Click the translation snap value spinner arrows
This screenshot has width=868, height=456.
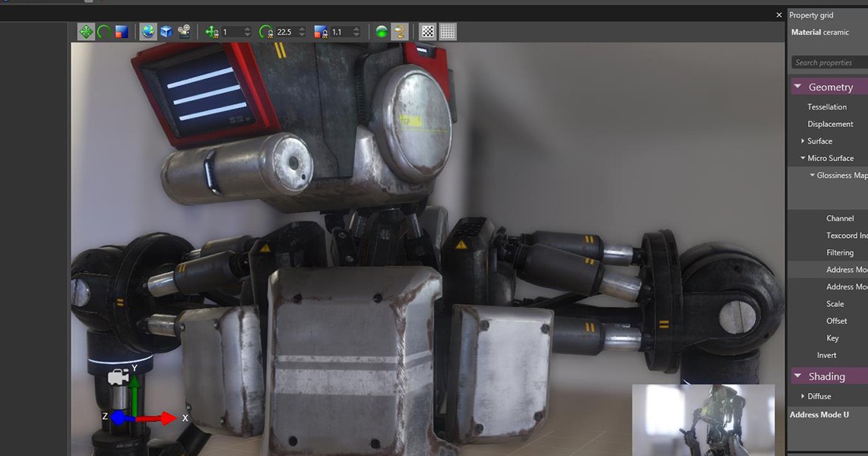coord(248,32)
